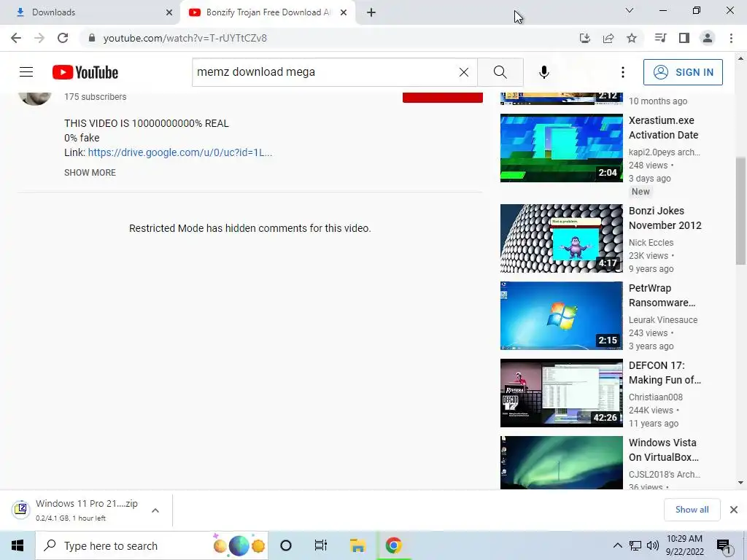Open the volume control in system tray
The width and height of the screenshot is (747, 560).
click(653, 545)
